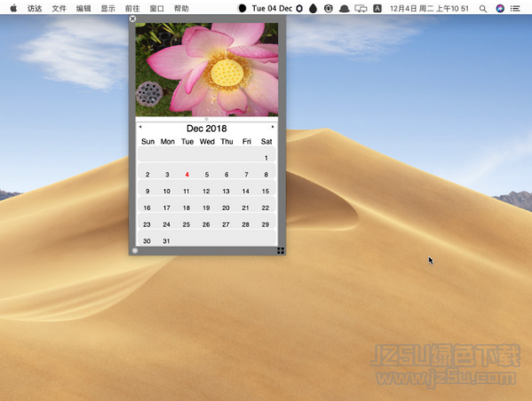Select December 1 on the calendar

pyautogui.click(x=266, y=158)
